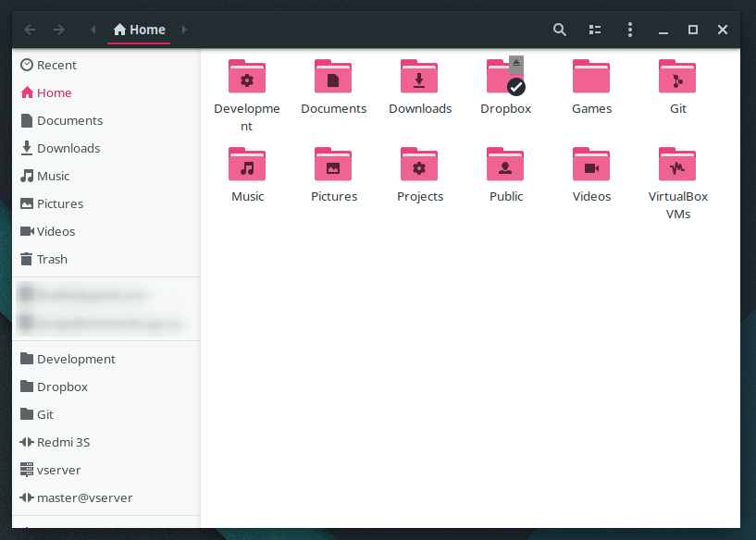
Task: Open the Development folder with gear emblem
Action: pos(246,77)
